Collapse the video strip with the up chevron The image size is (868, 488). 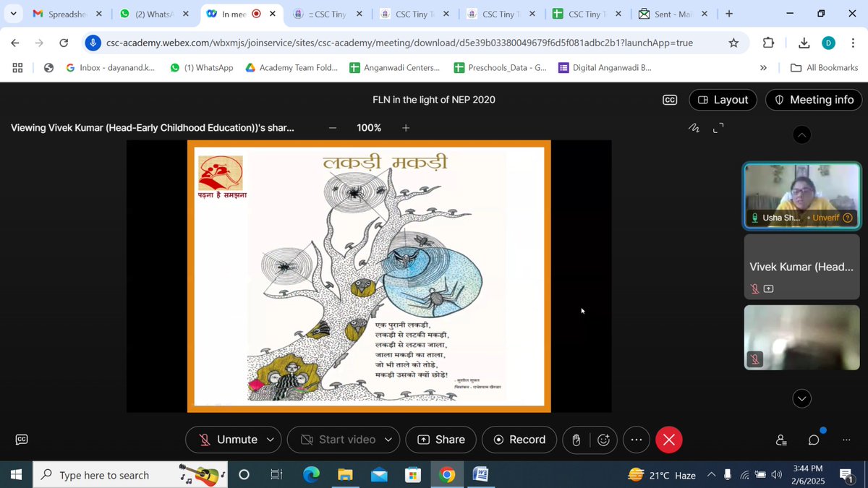pyautogui.click(x=802, y=134)
